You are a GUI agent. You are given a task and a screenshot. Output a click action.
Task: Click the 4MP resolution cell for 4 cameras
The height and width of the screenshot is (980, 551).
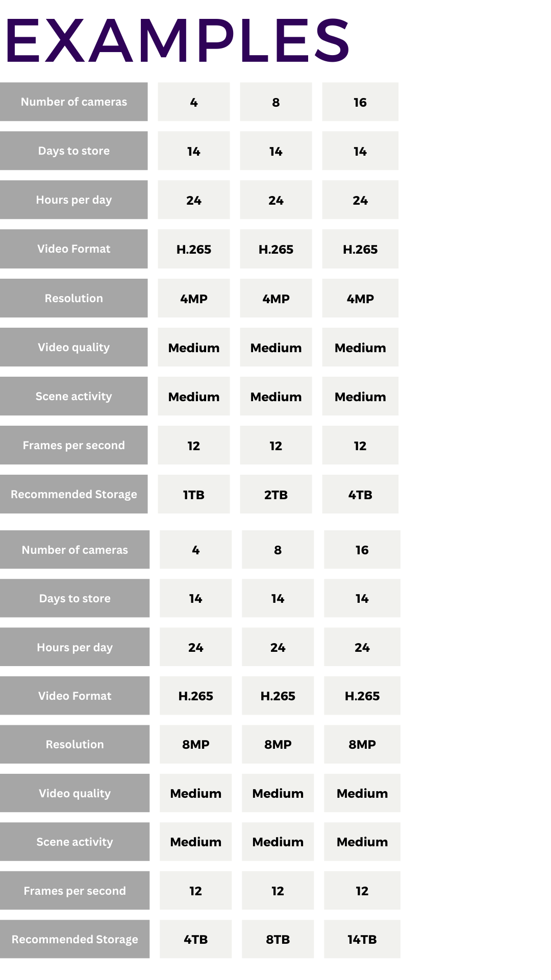point(194,299)
